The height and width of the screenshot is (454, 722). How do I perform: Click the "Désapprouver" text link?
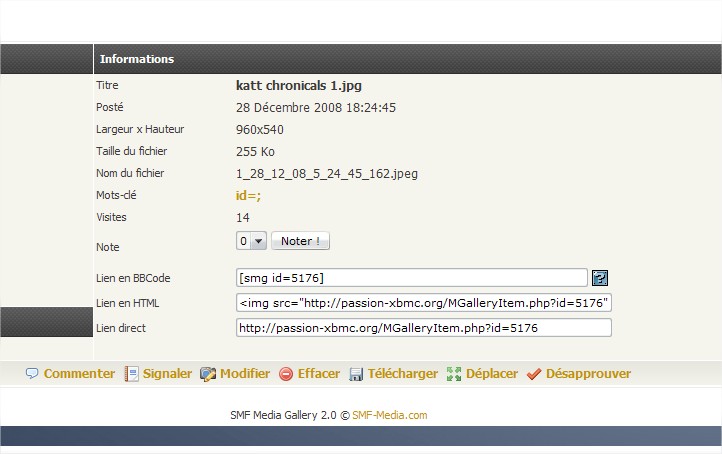tap(588, 374)
